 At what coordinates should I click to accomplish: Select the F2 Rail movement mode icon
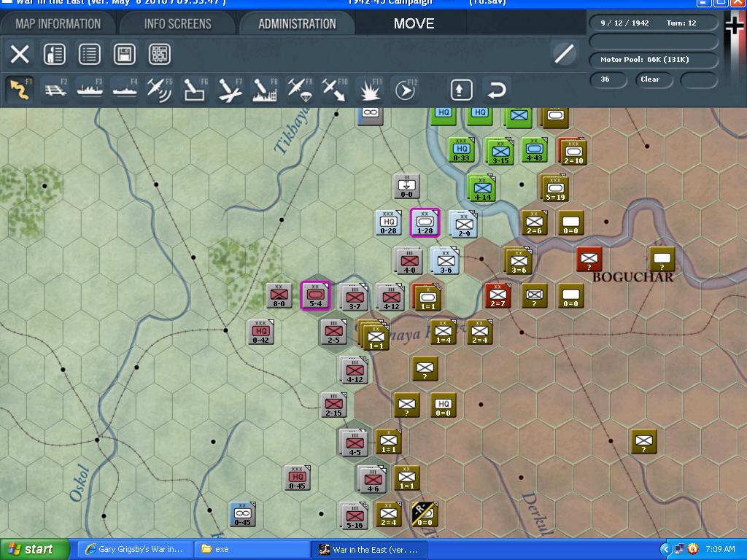pos(55,90)
